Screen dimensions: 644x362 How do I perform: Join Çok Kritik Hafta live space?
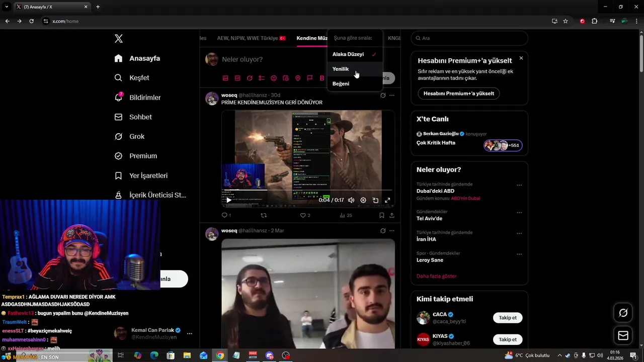coord(469,139)
